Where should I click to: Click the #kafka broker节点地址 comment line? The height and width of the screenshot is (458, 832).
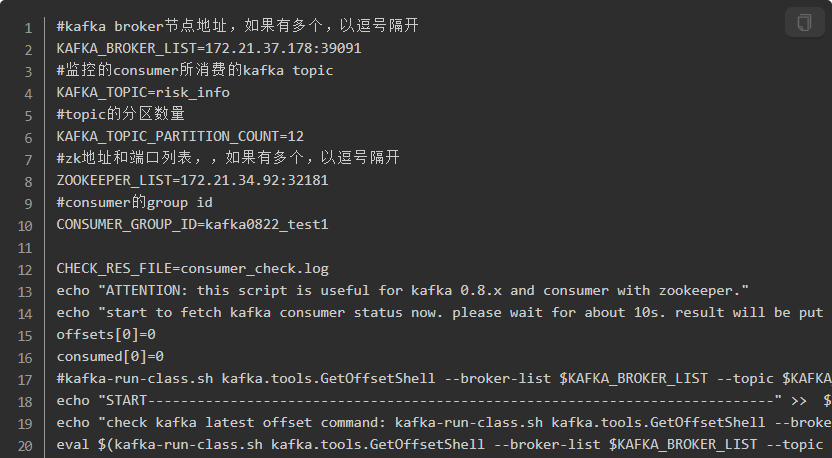click(238, 26)
